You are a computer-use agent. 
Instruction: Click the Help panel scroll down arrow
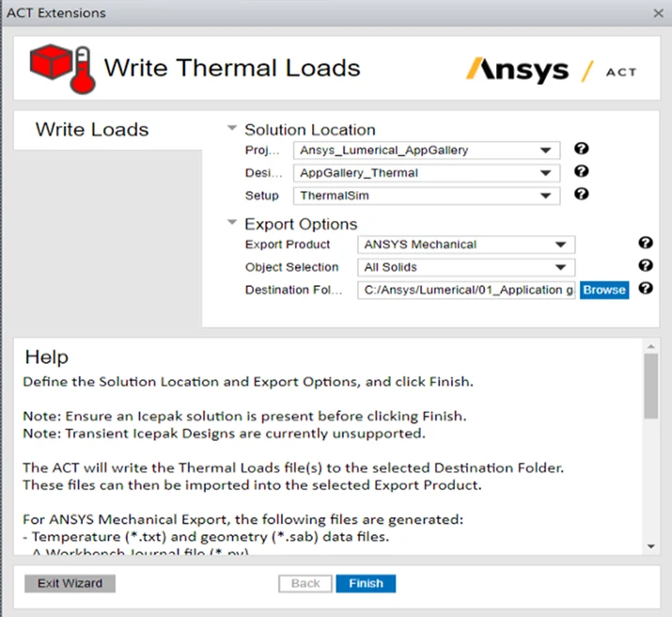pyautogui.click(x=651, y=546)
